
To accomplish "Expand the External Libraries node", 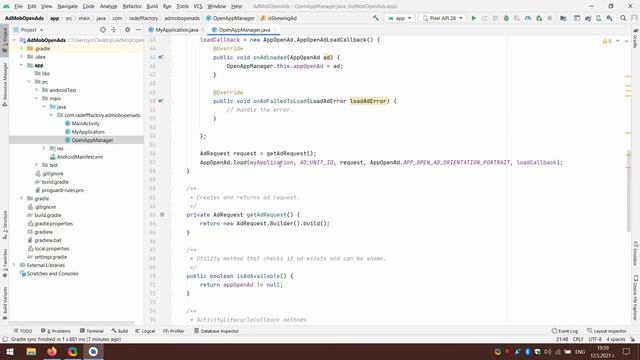I will pyautogui.click(x=15, y=265).
